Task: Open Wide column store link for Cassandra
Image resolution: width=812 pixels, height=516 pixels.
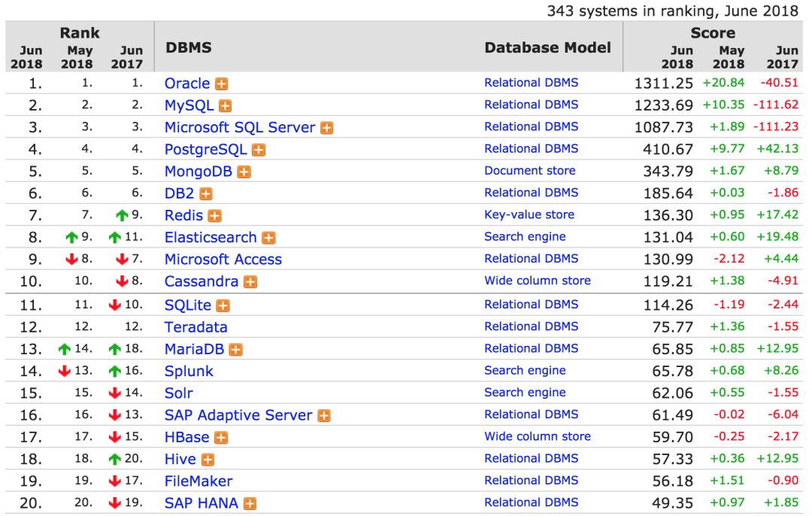Action: [x=537, y=281]
